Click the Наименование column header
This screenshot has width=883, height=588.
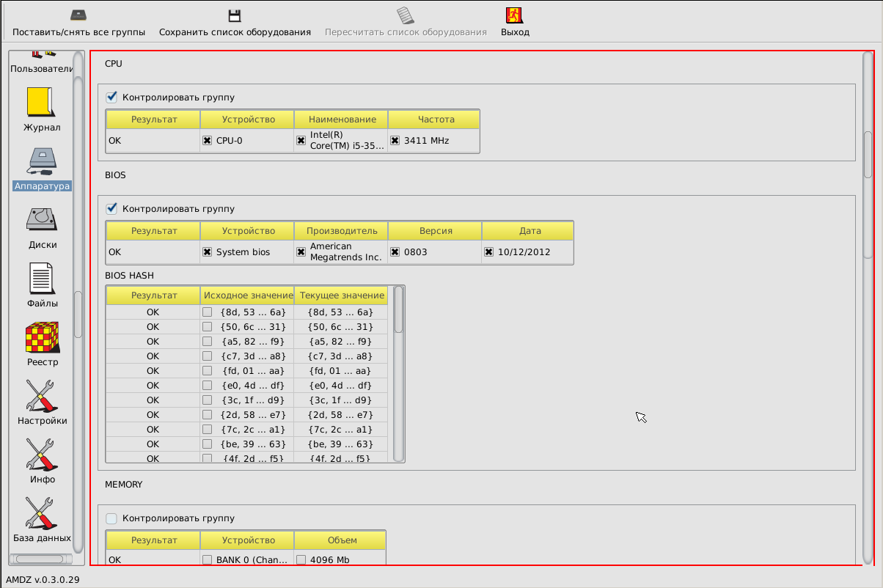[341, 119]
